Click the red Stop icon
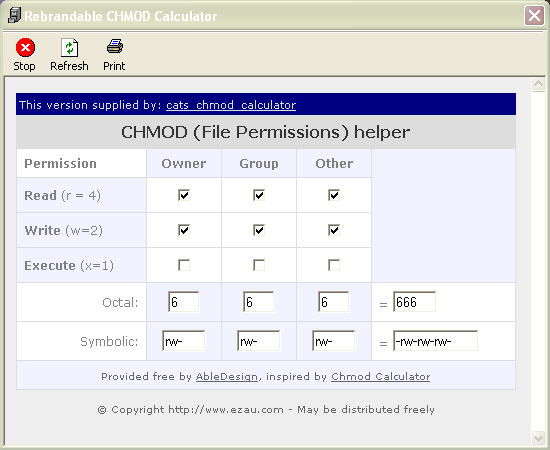 pos(25,47)
